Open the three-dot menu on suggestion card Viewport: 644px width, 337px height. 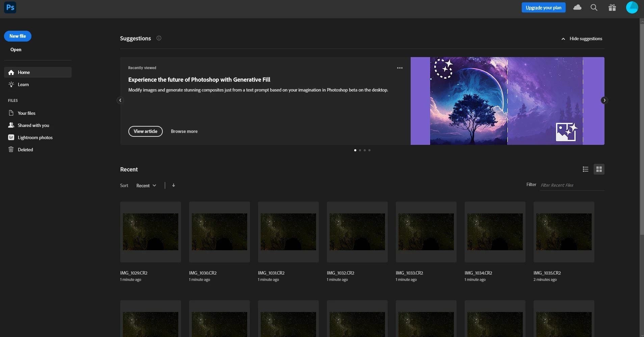click(x=400, y=68)
